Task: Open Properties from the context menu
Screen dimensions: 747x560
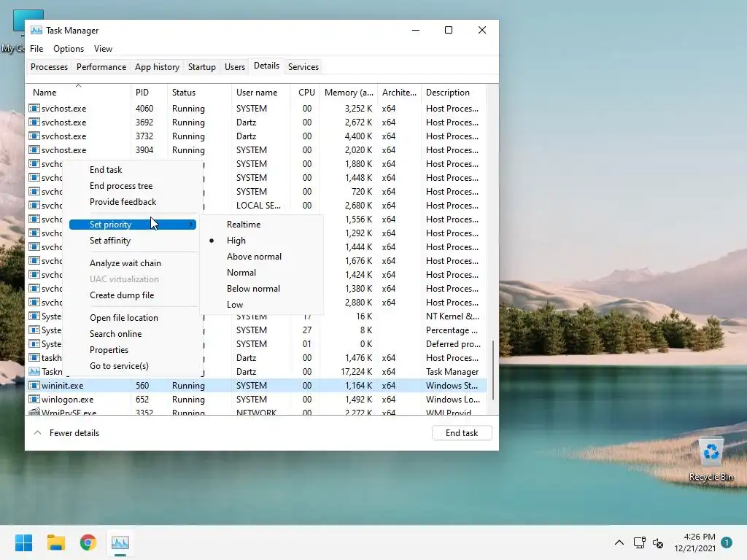Action: click(109, 350)
